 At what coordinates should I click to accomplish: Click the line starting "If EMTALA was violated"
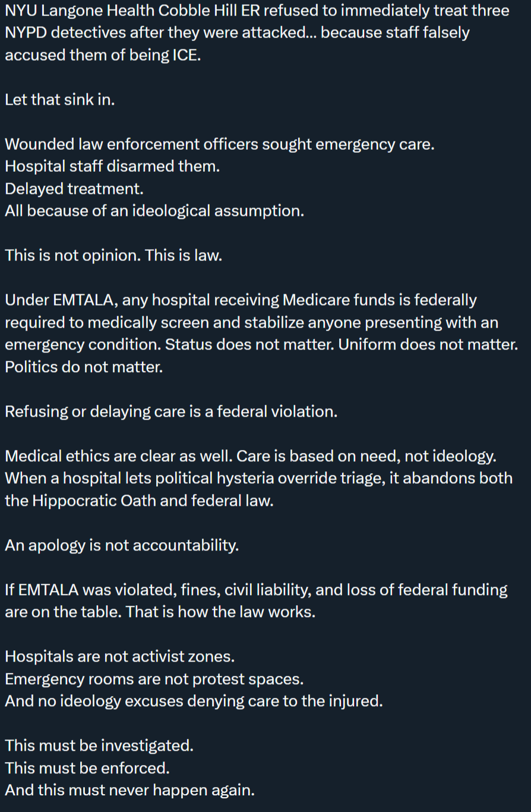(256, 590)
